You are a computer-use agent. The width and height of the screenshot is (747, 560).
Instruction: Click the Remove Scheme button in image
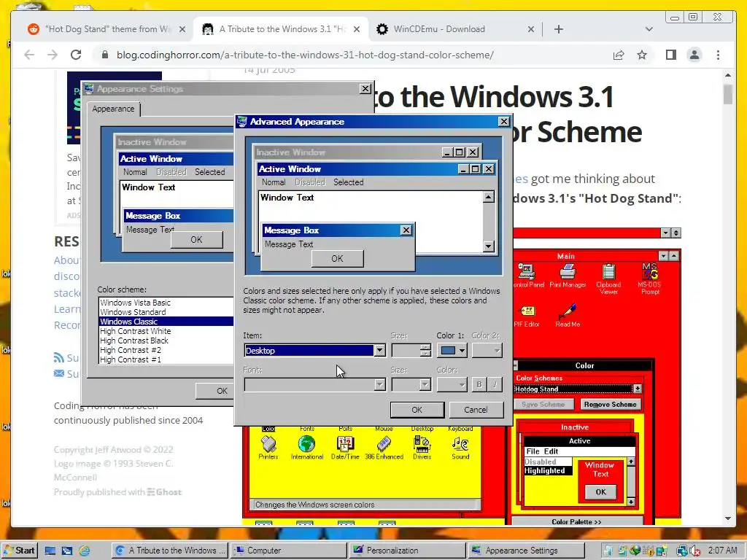click(x=610, y=404)
